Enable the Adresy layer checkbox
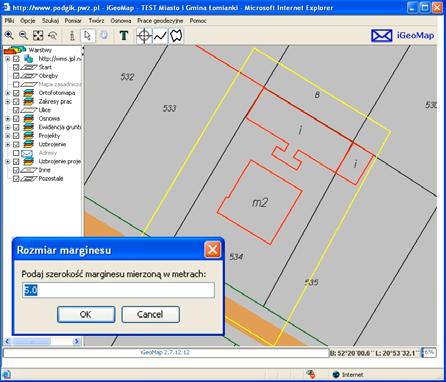446x382 pixels. pyautogui.click(x=16, y=153)
